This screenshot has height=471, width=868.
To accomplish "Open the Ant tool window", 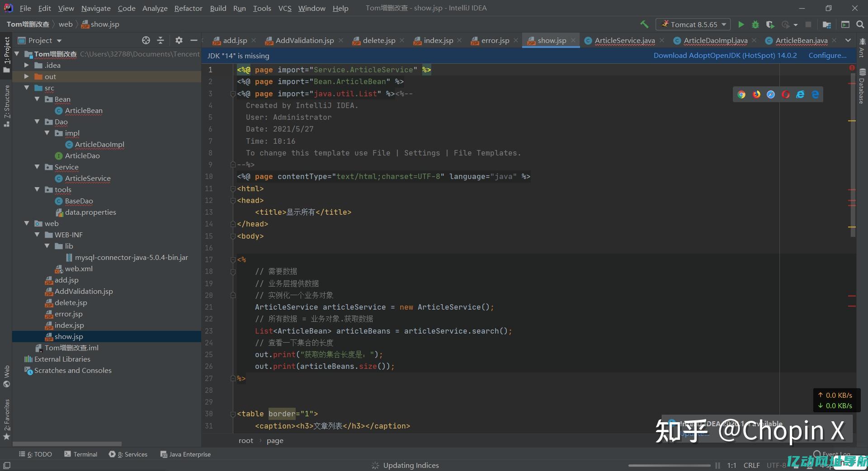I will pos(862,47).
